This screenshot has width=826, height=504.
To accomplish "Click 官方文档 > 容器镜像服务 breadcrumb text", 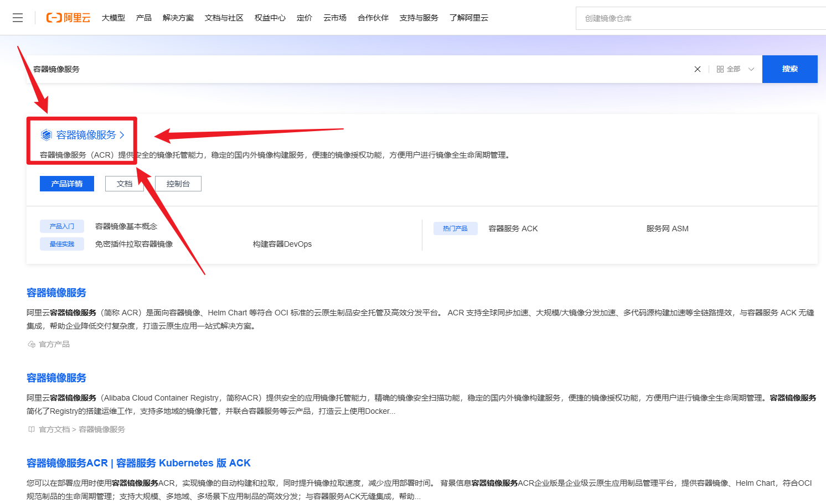I will tap(82, 429).
